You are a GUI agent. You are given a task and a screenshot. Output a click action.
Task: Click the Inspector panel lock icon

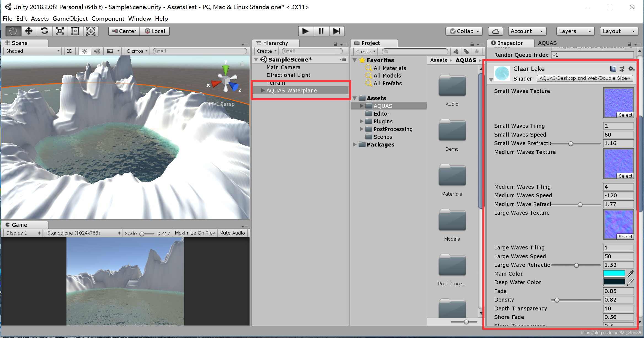629,44
